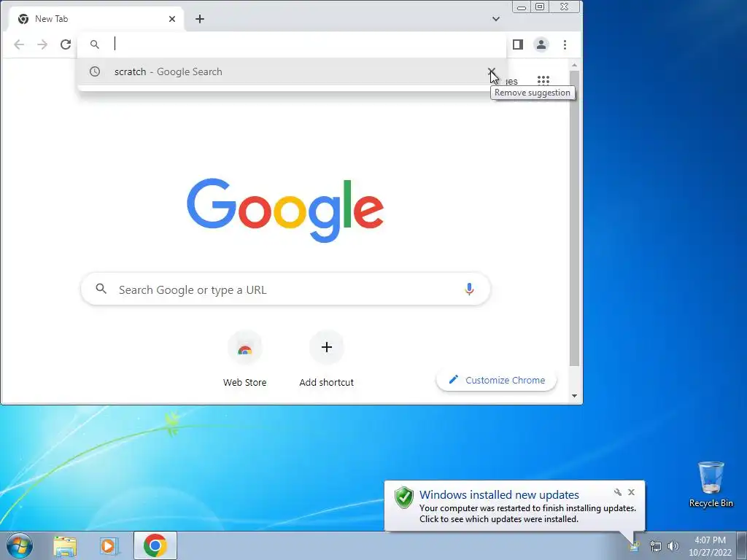This screenshot has width=747, height=560.
Task: Click the Google logo
Action: tap(285, 209)
